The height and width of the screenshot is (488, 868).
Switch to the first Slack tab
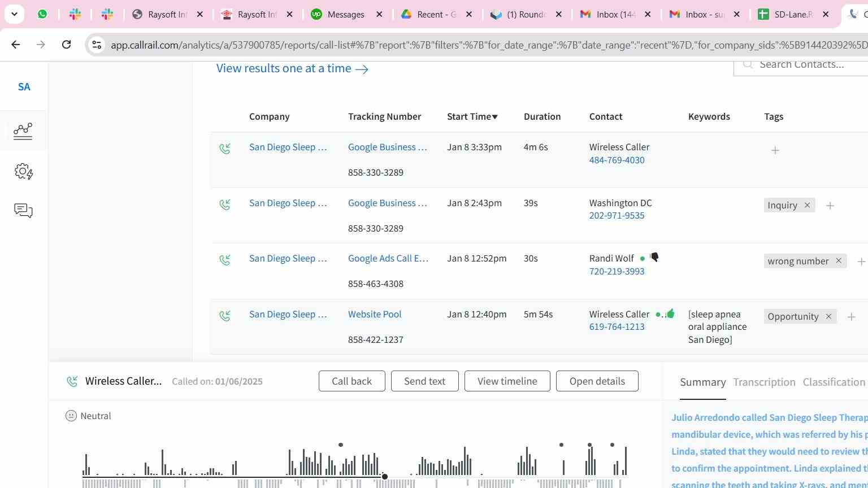click(75, 14)
